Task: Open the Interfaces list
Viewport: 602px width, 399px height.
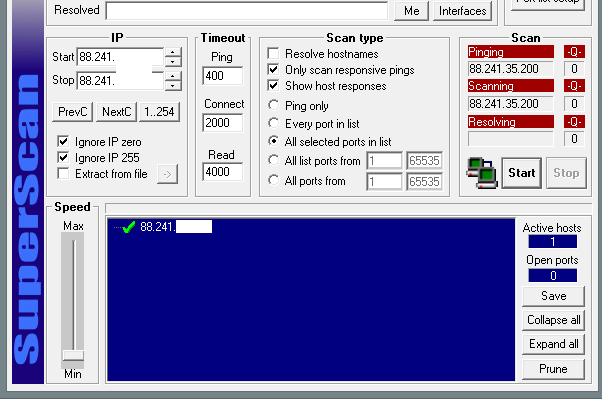Action: [x=463, y=11]
